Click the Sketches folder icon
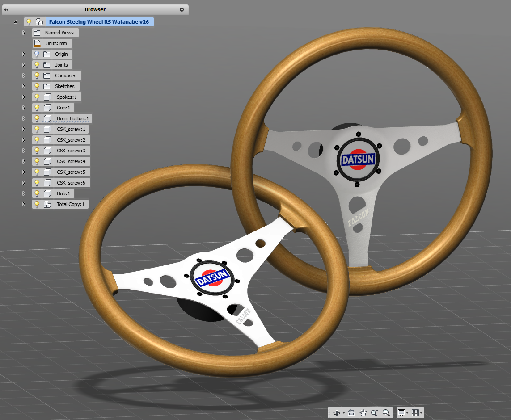511x420 pixels. (47, 86)
